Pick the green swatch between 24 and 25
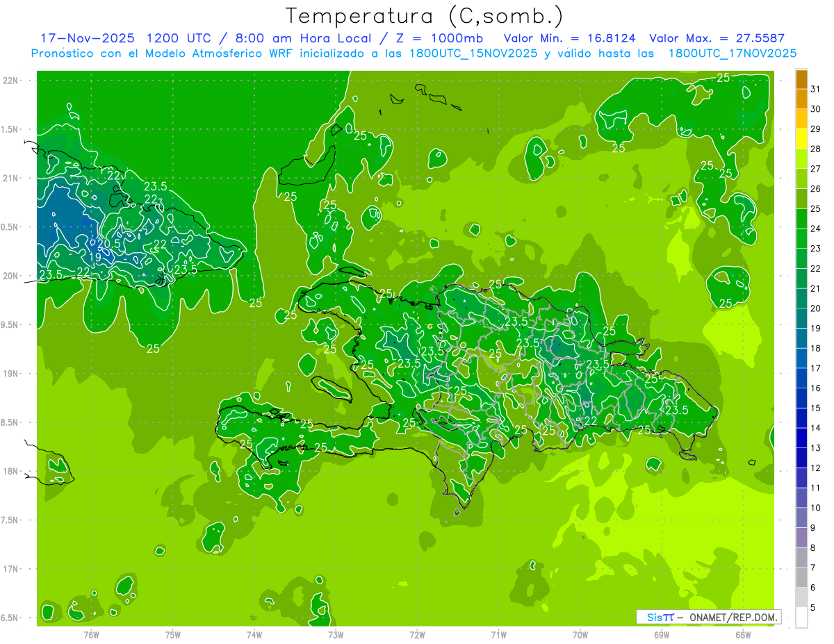 pos(801,219)
